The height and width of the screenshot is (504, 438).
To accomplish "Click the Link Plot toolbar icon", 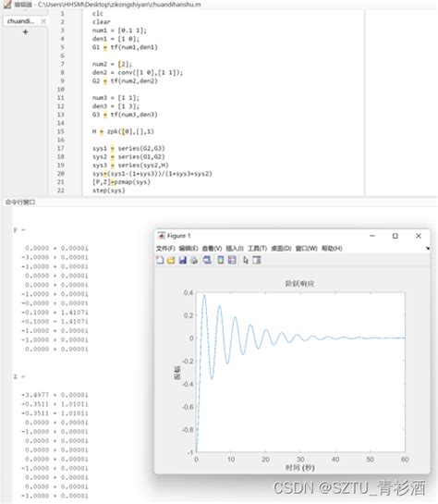I will point(207,260).
